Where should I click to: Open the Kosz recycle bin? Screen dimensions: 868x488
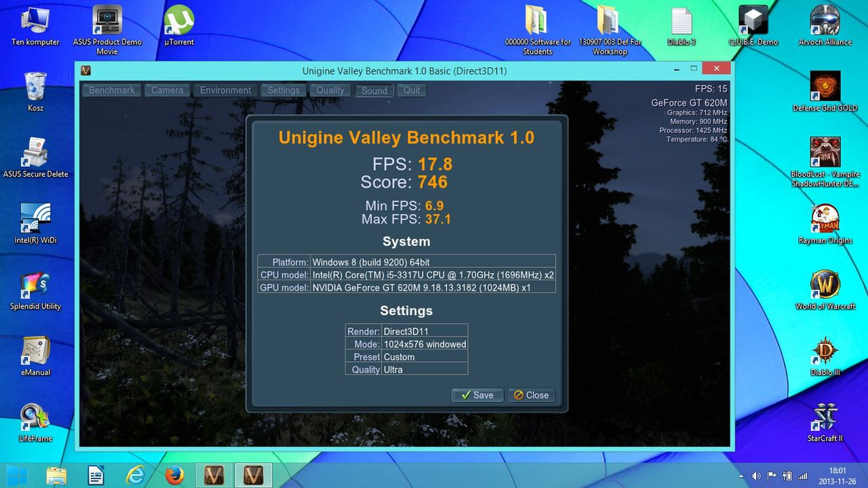point(35,91)
